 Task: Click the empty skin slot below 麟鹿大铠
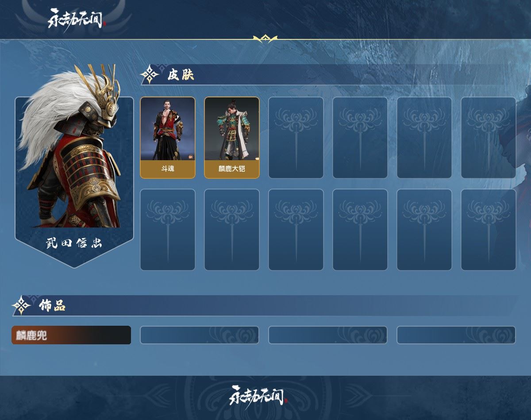coord(232,230)
